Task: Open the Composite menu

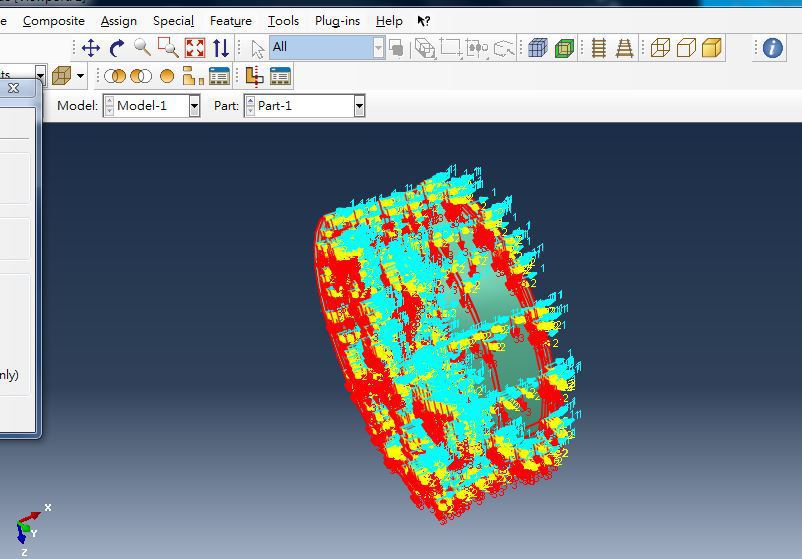Action: [54, 20]
